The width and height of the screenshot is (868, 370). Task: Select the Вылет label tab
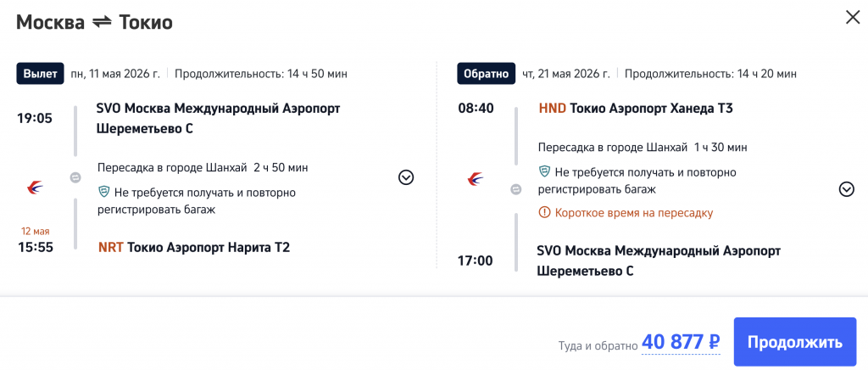[41, 74]
